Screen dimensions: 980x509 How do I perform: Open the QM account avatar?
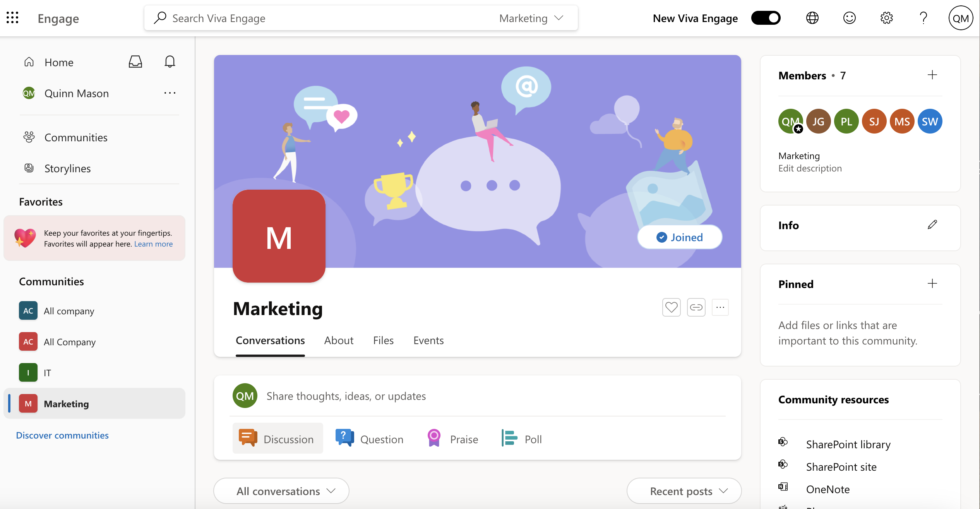961,18
